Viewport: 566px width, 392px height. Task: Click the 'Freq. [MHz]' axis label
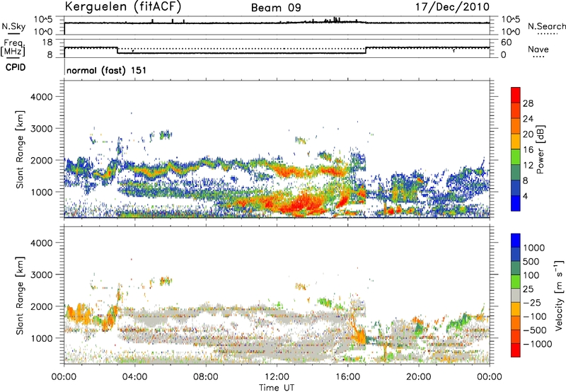pyautogui.click(x=13, y=47)
